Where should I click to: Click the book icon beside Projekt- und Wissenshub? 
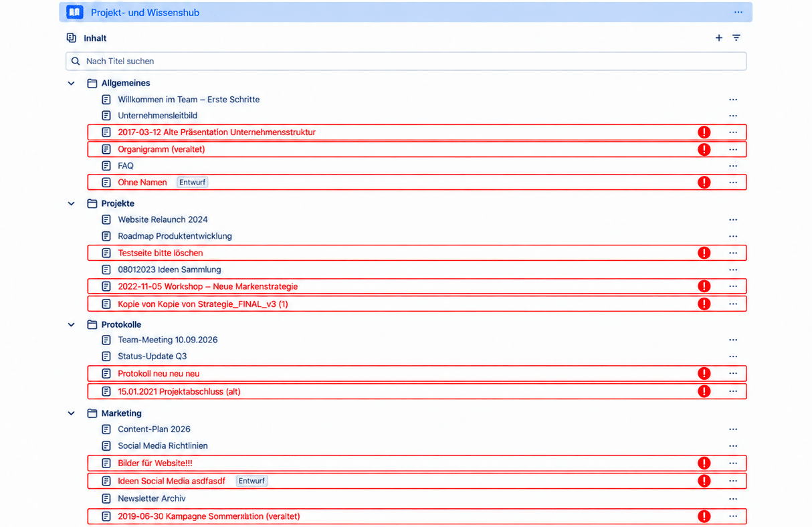coord(75,12)
